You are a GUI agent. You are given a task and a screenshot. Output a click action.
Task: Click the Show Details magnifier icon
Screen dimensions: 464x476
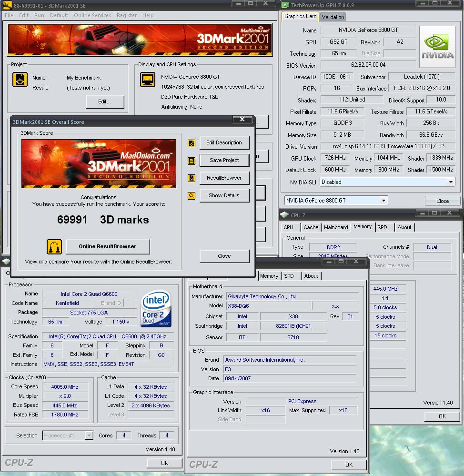point(192,196)
